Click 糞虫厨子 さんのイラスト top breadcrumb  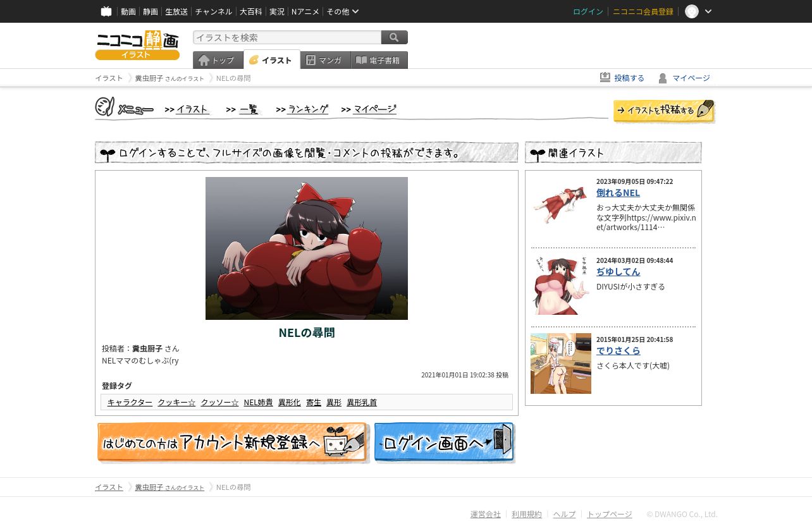click(x=169, y=78)
